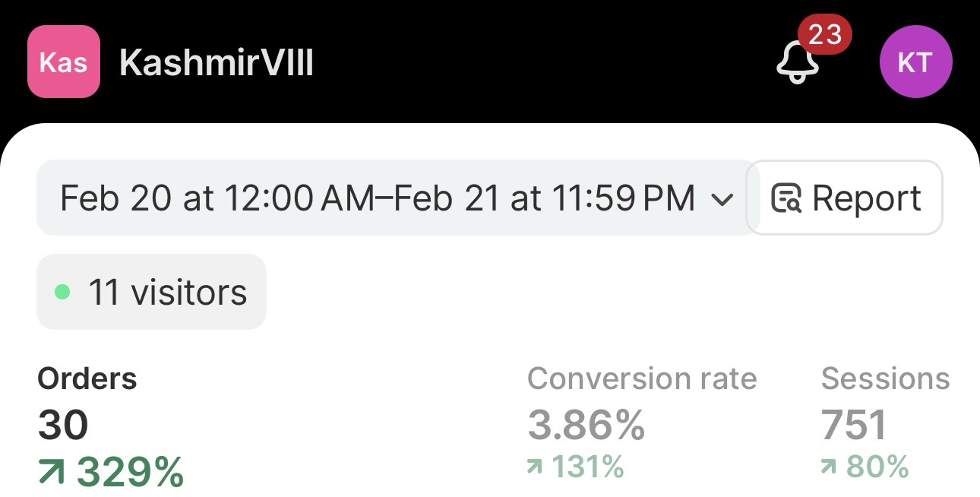Open the notifications bell
The height and width of the screenshot is (497, 980).
click(797, 64)
